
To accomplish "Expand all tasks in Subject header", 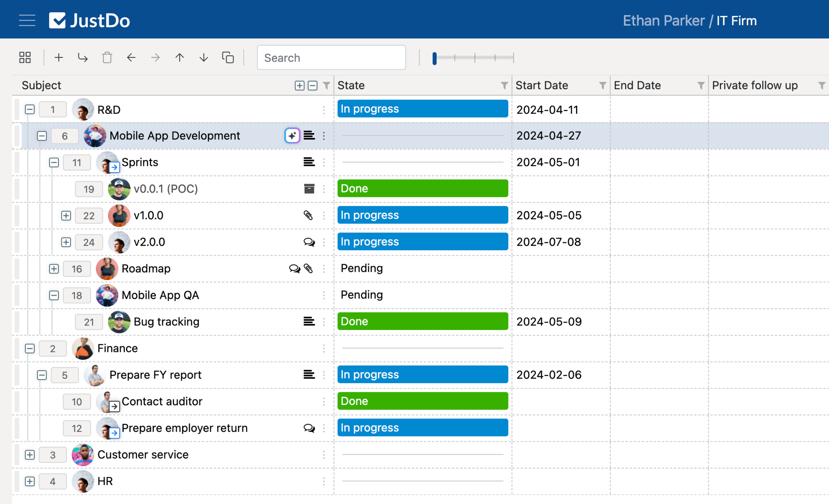I will [x=299, y=85].
